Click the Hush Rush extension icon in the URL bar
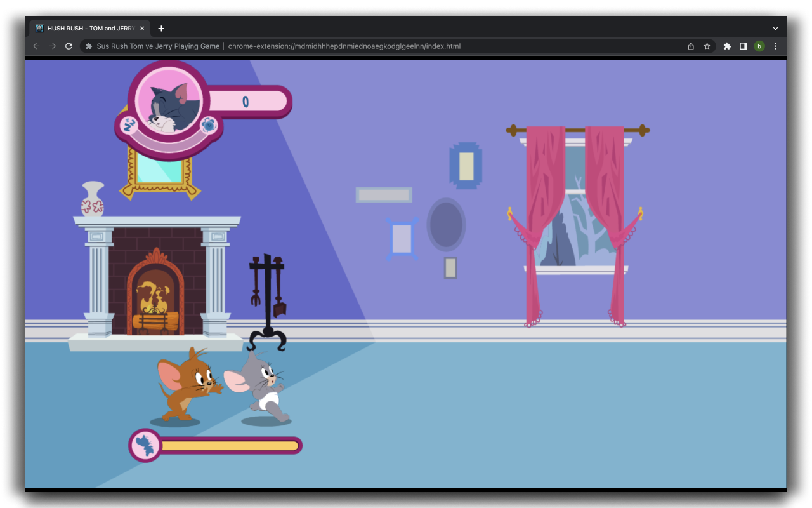 (88, 46)
